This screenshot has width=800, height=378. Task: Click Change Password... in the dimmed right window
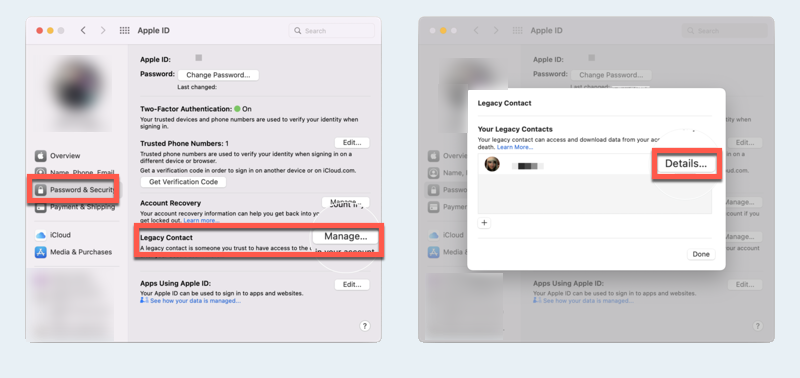coord(611,75)
